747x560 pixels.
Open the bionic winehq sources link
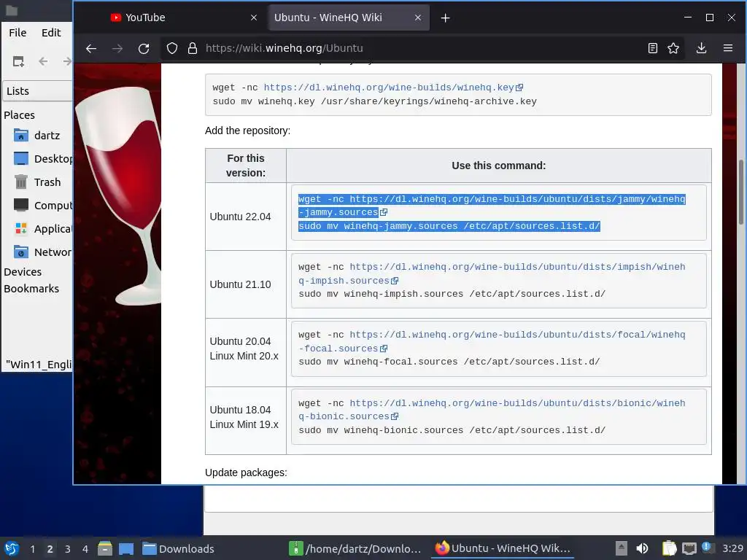click(x=492, y=410)
